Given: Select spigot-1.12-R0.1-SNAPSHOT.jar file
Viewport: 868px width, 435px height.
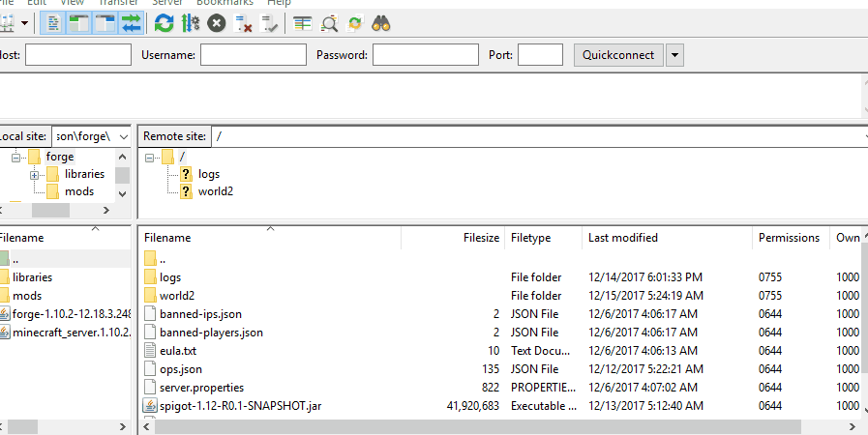Looking at the screenshot, I should (240, 406).
